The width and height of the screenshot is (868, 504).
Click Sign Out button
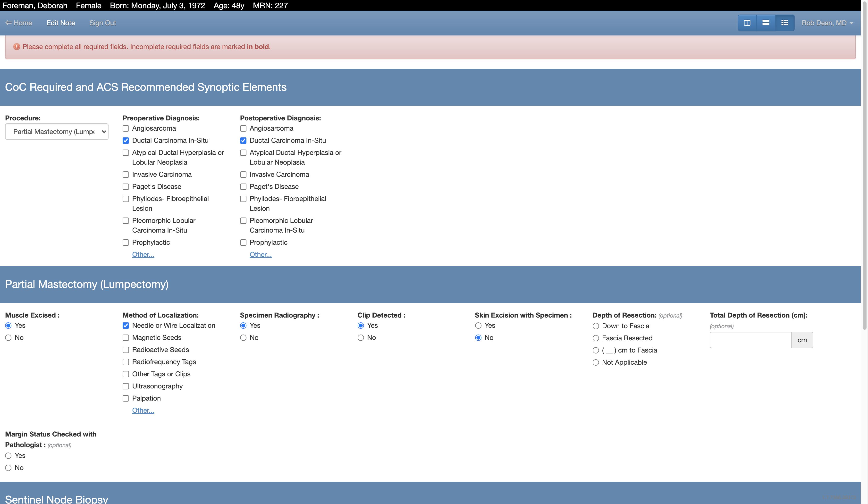click(102, 23)
